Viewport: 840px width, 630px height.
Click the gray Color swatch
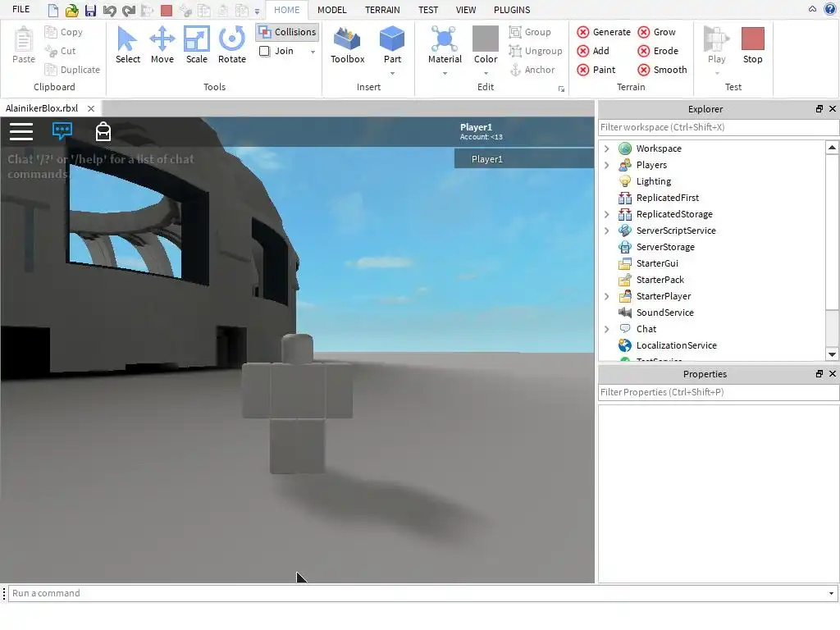[486, 39]
